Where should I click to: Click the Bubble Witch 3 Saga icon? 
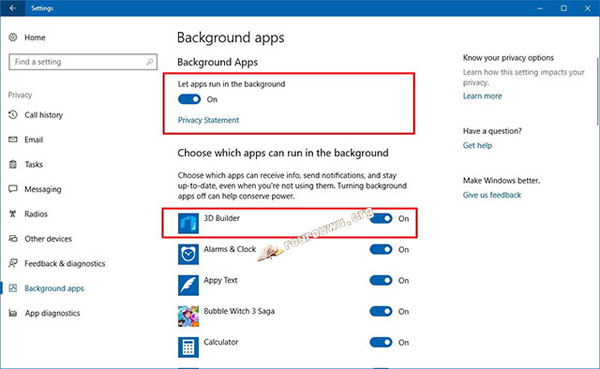pos(188,316)
